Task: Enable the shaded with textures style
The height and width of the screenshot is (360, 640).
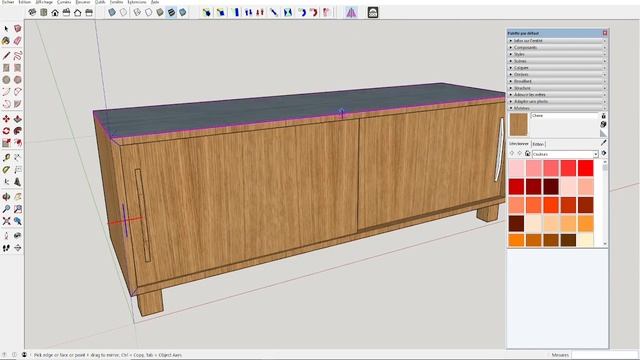Action: click(171, 12)
